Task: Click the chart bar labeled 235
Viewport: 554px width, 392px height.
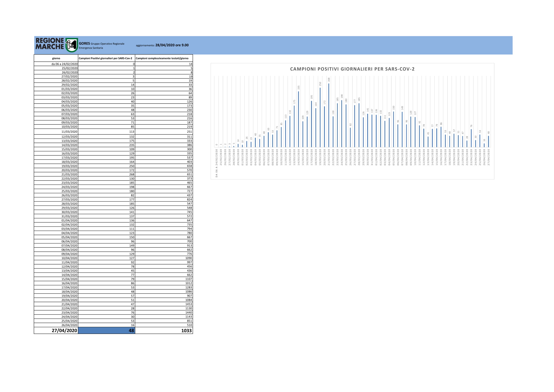Action: [x=298, y=119]
